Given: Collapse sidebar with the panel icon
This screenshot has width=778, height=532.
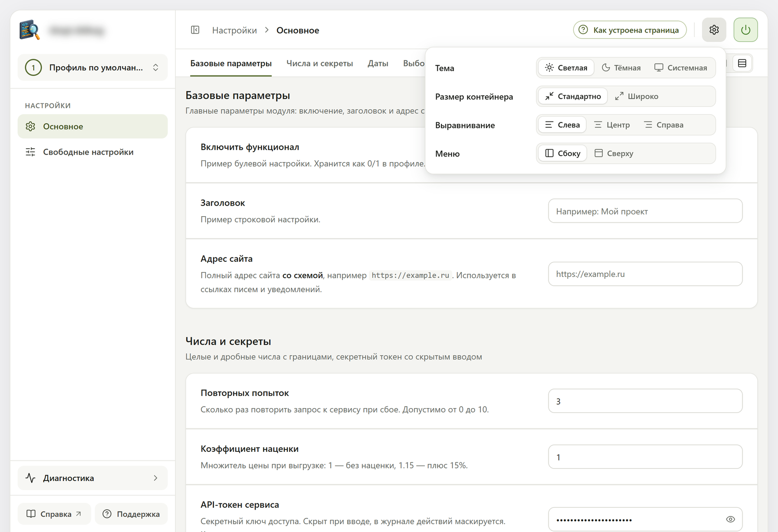Looking at the screenshot, I should point(195,30).
